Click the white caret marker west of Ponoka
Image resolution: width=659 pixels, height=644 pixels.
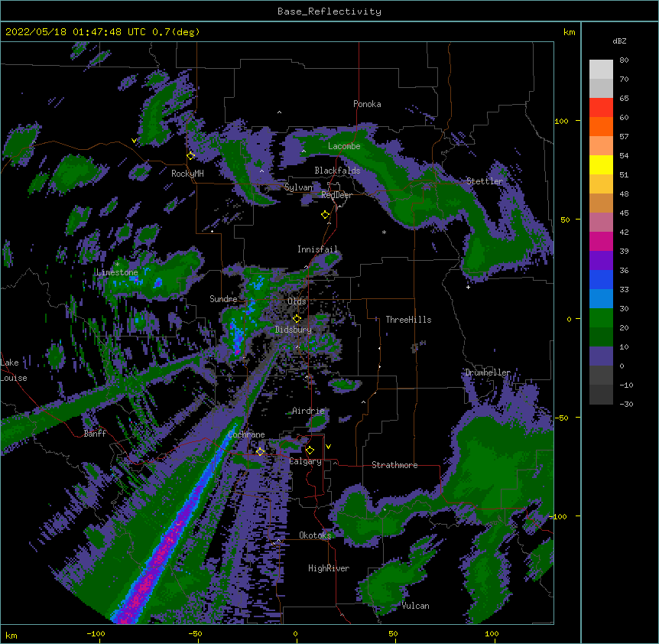tap(279, 112)
